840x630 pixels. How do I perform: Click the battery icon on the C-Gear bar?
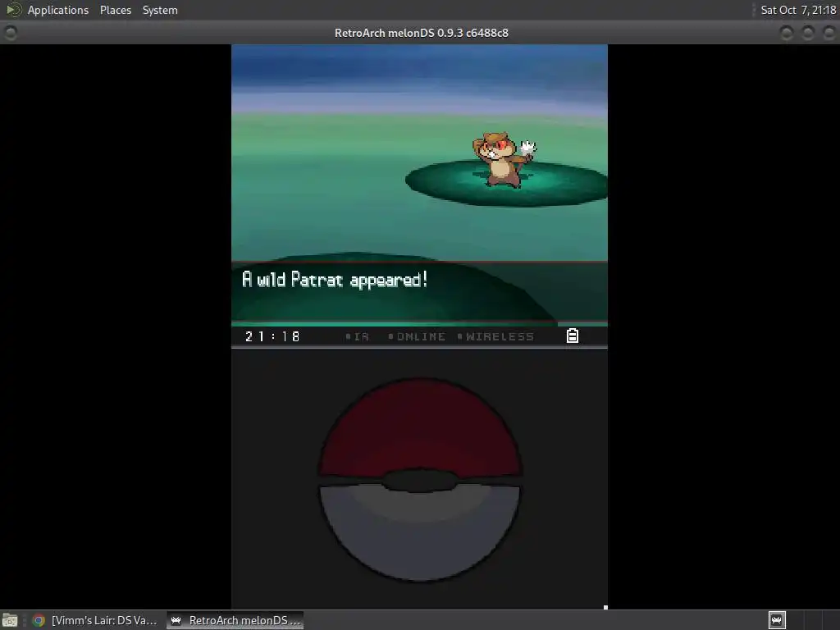point(573,336)
